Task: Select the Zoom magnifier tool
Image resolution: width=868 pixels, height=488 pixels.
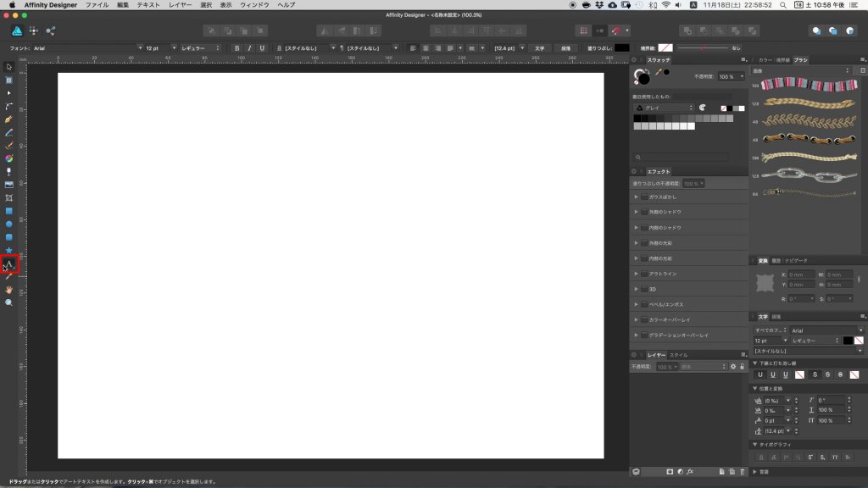Action: pos(8,303)
